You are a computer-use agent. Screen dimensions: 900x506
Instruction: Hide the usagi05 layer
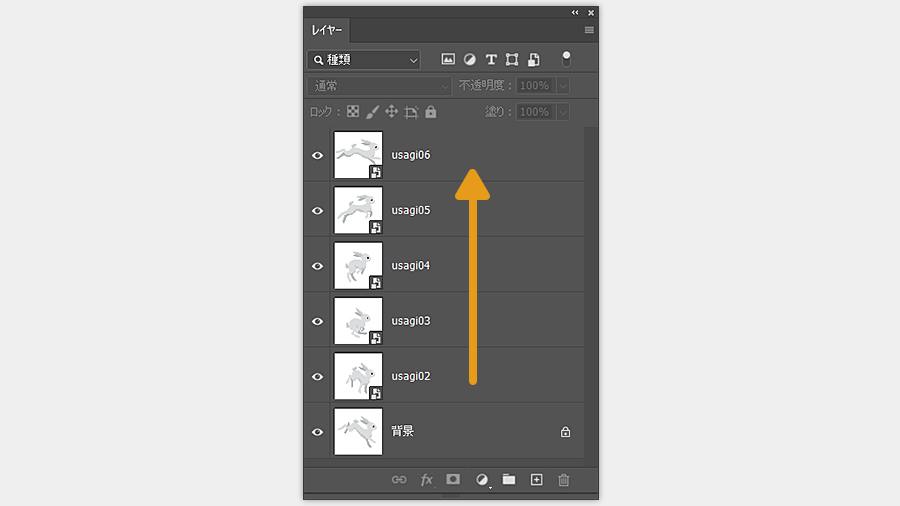pyautogui.click(x=317, y=211)
